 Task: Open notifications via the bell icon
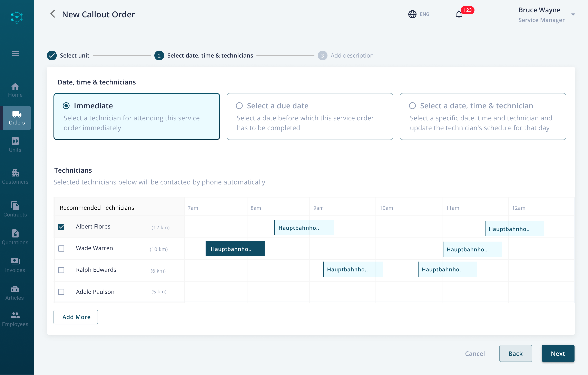459,14
